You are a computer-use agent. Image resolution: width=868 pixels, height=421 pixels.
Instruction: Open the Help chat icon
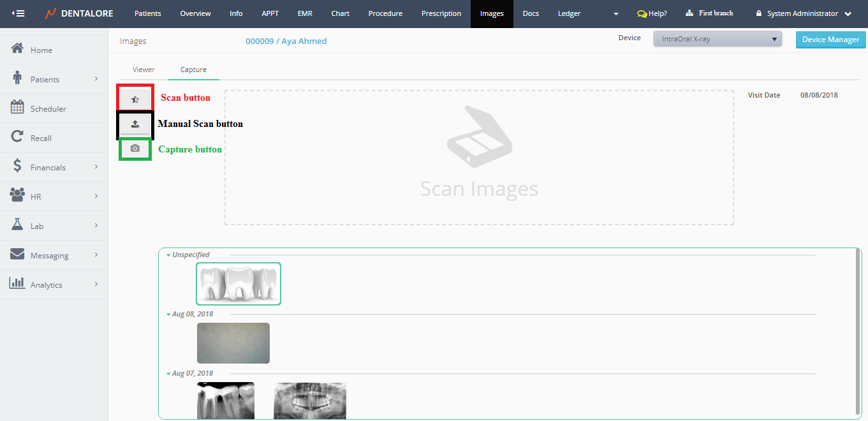pyautogui.click(x=642, y=13)
